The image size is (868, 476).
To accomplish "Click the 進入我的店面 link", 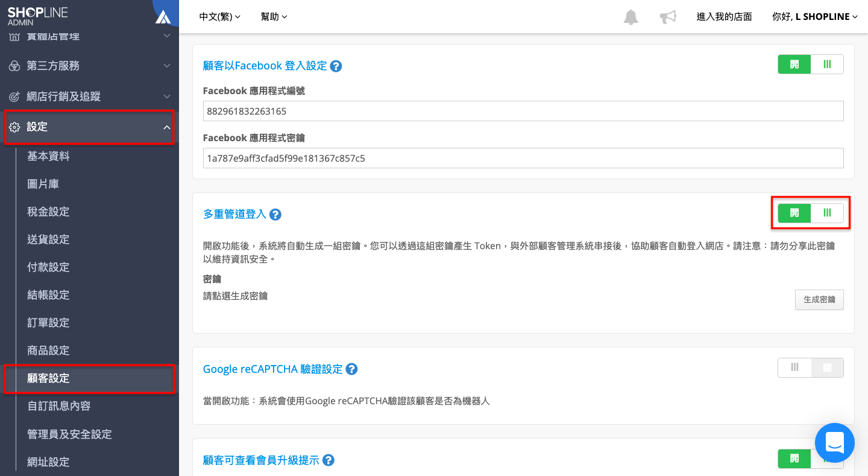I will tap(724, 17).
